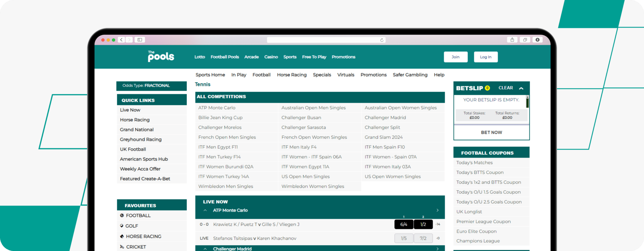This screenshot has width=644, height=251.
Task: Open ATP Monte Carlo competition
Action: point(217,108)
